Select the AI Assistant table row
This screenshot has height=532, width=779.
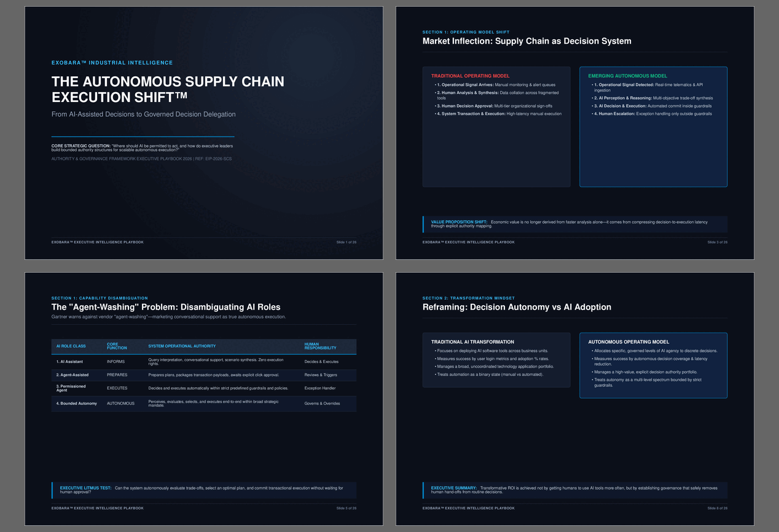(x=204, y=362)
